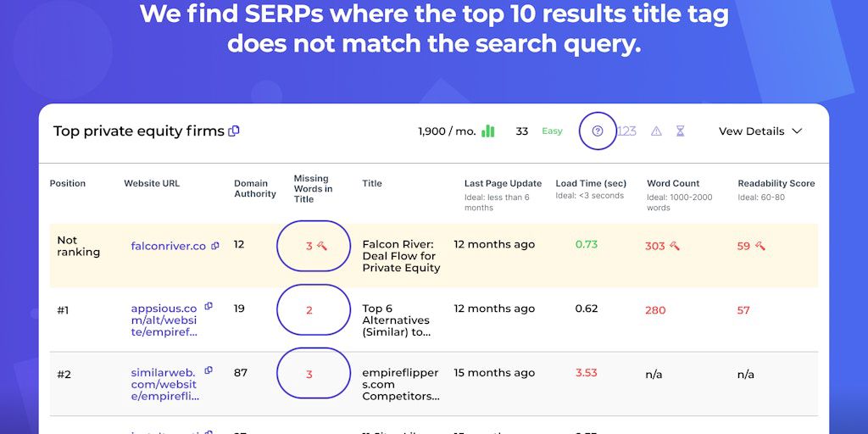The height and width of the screenshot is (434, 868).
Task: Open the appsious.com result link
Action: (164, 320)
